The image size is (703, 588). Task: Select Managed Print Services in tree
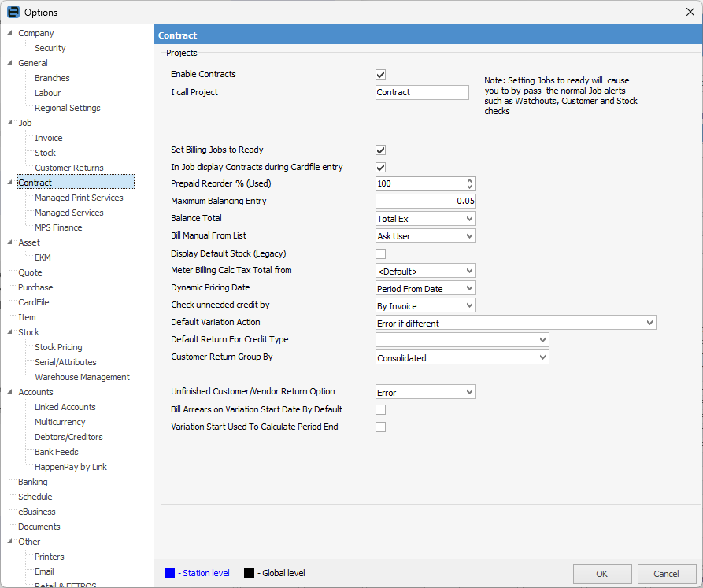click(79, 198)
